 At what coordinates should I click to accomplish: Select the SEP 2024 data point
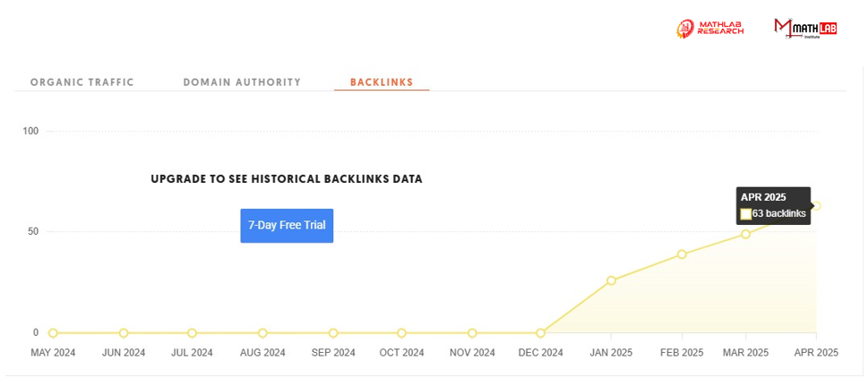pyautogui.click(x=333, y=332)
